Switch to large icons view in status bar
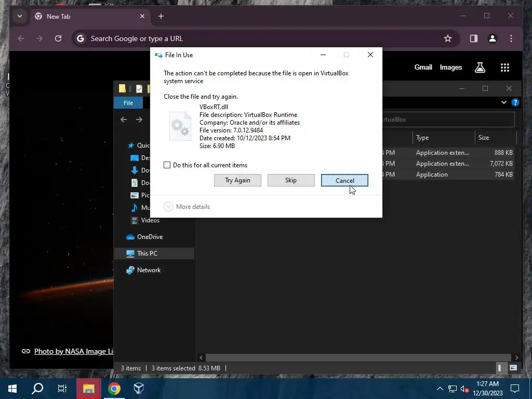Viewport: 532px width, 399px height. pyautogui.click(x=513, y=368)
